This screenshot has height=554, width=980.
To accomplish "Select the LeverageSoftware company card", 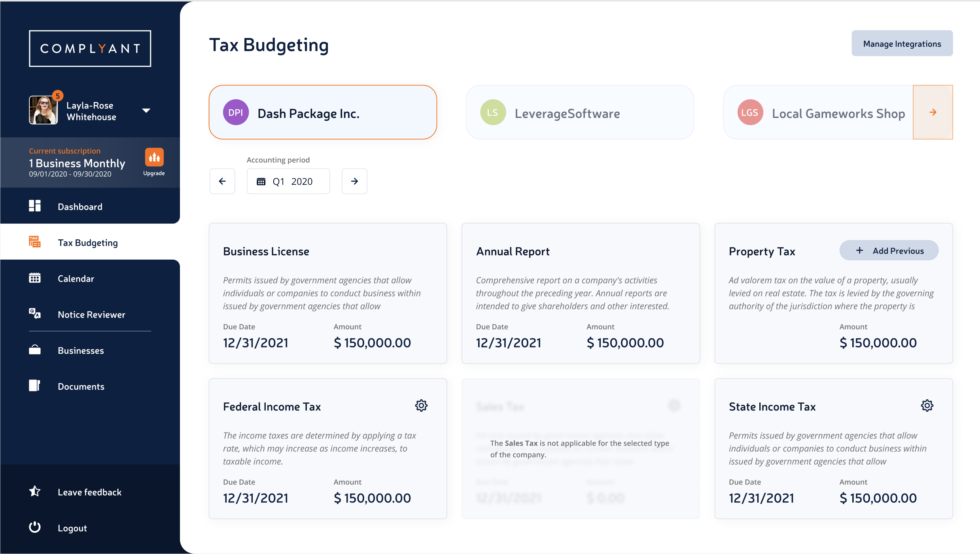I will [580, 113].
